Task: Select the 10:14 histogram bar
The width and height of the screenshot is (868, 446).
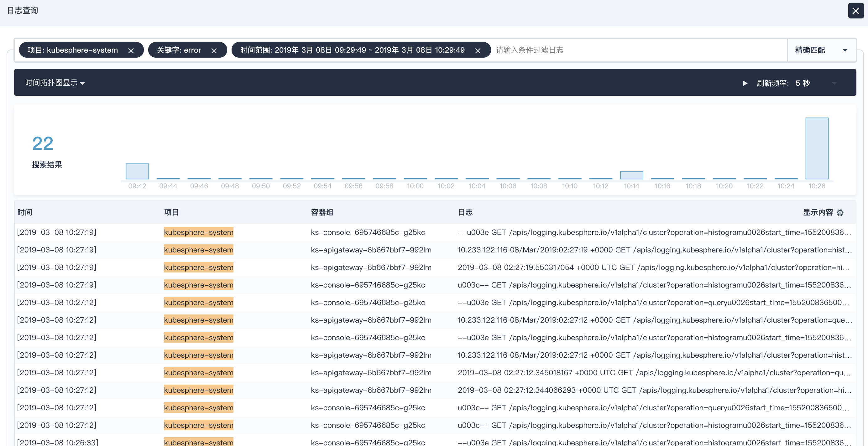Action: point(631,175)
